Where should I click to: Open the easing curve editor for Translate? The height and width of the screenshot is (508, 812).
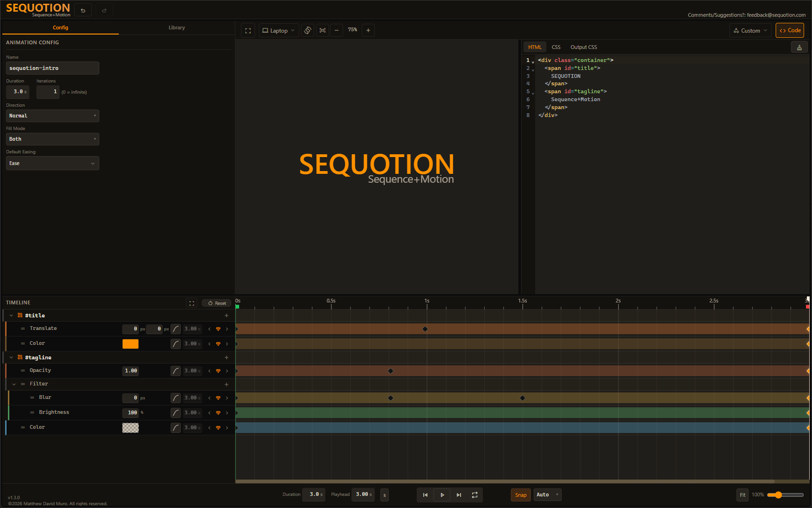[x=176, y=329]
